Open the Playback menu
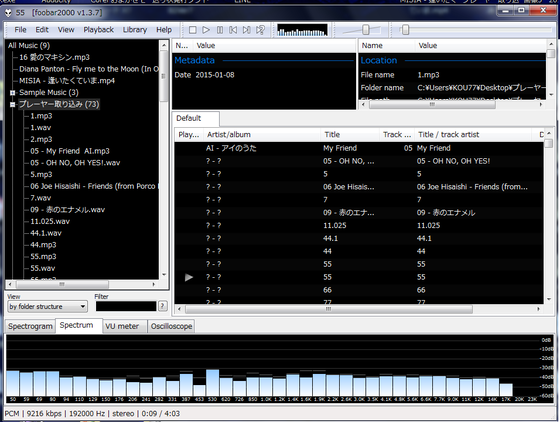Viewport: 560px width, 422px height. point(99,30)
